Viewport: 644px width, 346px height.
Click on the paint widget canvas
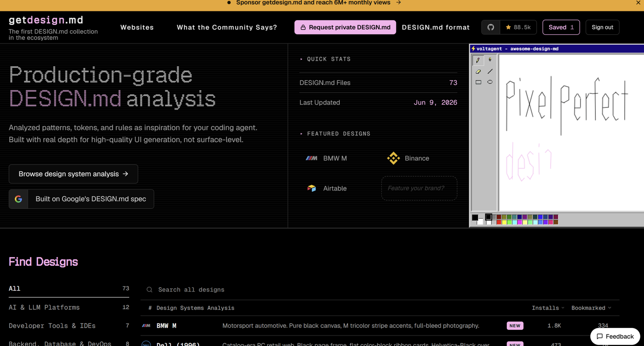click(572, 133)
